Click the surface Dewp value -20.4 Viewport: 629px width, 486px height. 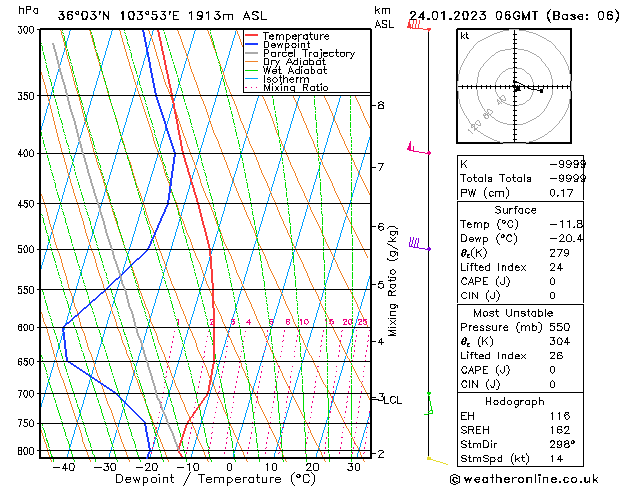coord(566,239)
